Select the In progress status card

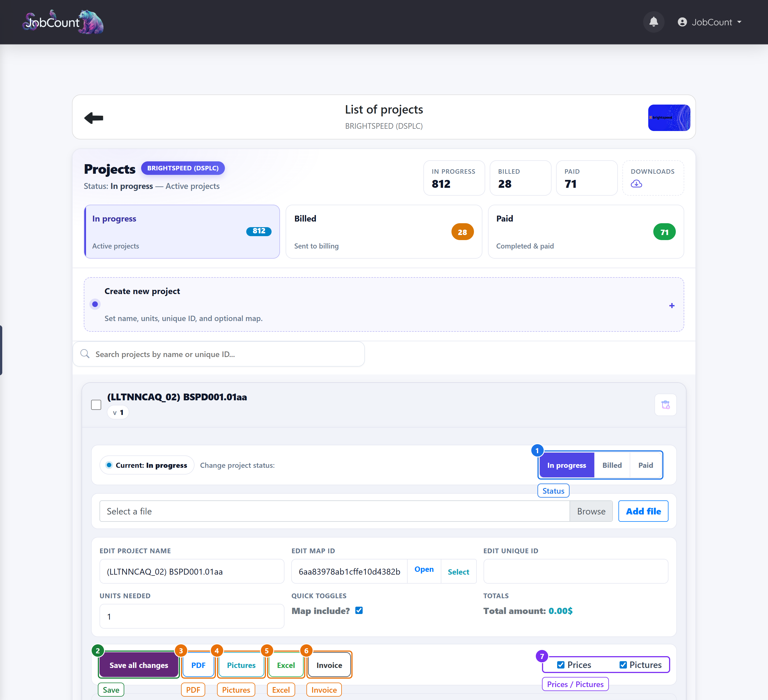182,232
